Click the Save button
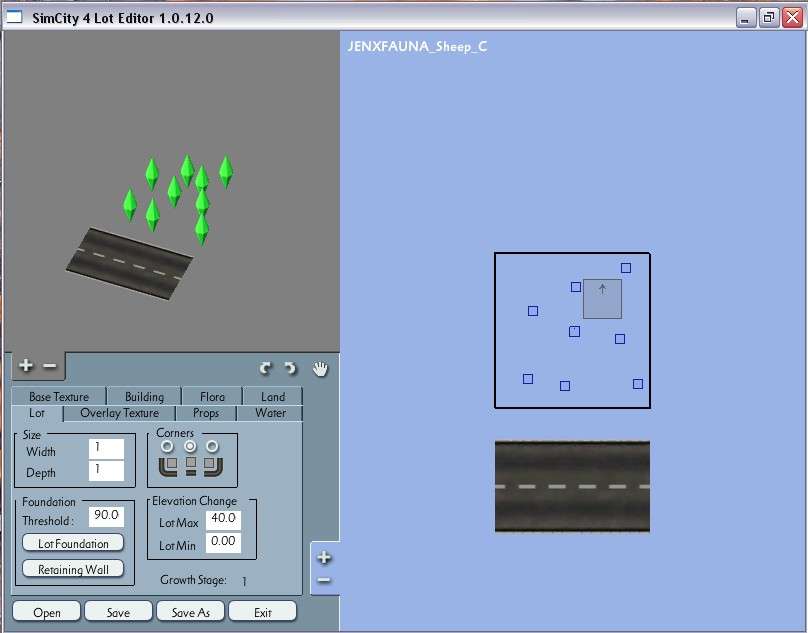Image resolution: width=808 pixels, height=633 pixels. click(x=119, y=612)
